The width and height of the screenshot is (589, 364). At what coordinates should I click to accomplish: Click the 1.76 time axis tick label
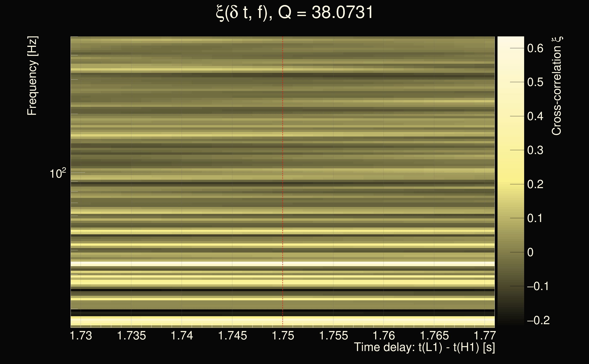tap(384, 336)
